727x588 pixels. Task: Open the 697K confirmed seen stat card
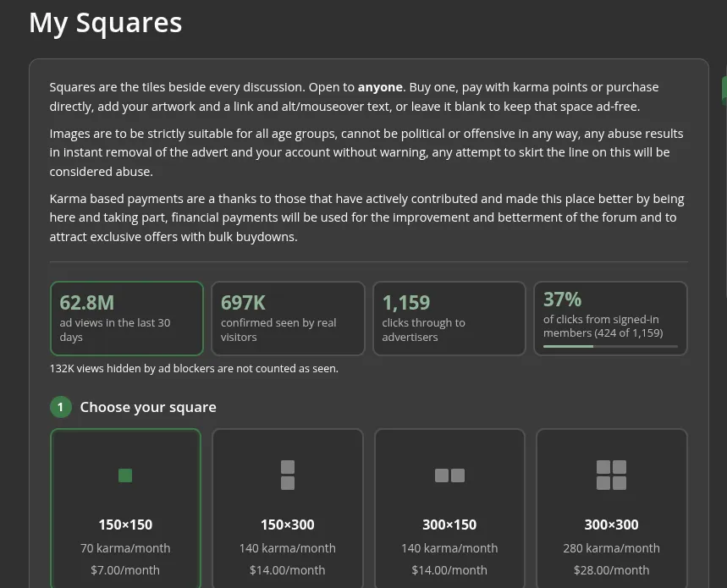tap(288, 318)
